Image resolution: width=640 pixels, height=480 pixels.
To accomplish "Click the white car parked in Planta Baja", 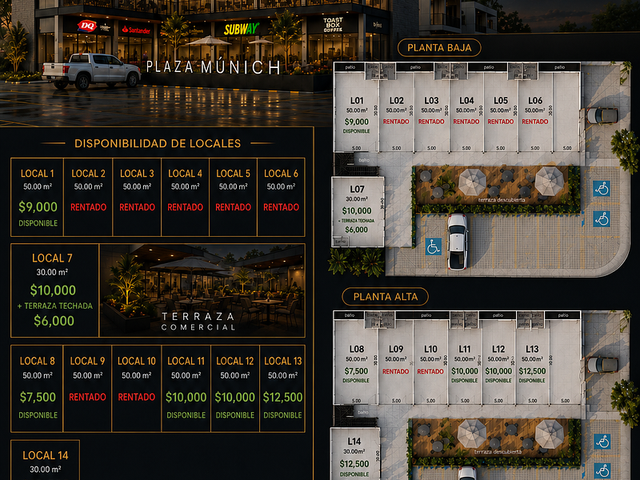I will 458,241.
